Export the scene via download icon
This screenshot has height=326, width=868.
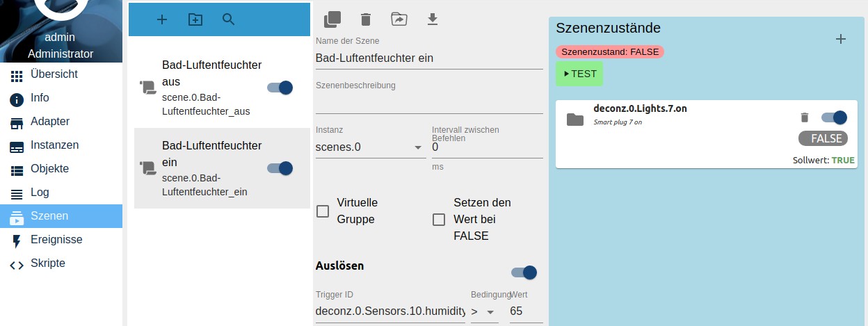click(x=433, y=19)
